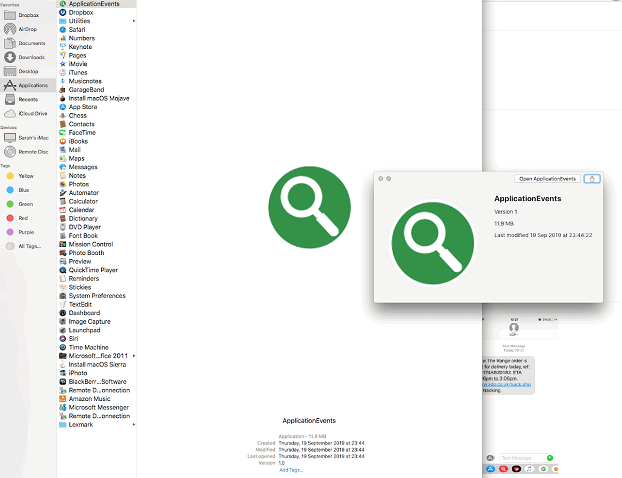Image resolution: width=622 pixels, height=478 pixels.
Task: Select Time Machine in the applications list
Action: 88,347
